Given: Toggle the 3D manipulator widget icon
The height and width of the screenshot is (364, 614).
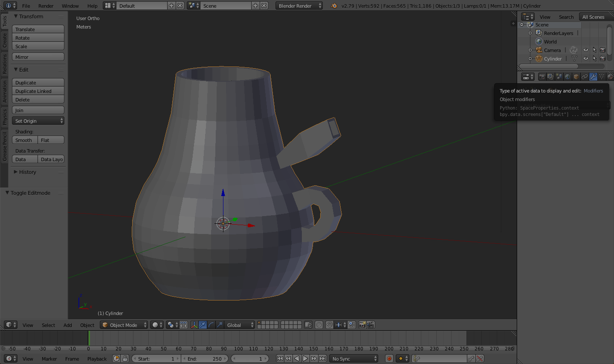Looking at the screenshot, I should [194, 325].
